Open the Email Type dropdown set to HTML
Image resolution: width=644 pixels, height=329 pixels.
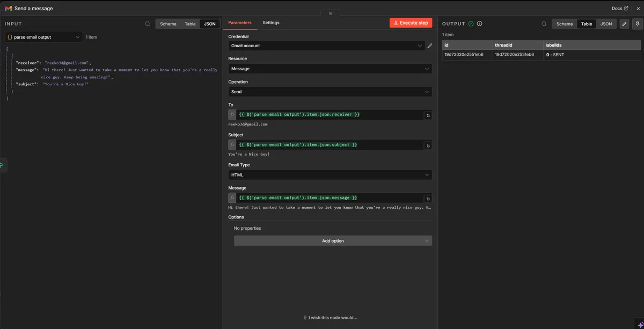330,174
